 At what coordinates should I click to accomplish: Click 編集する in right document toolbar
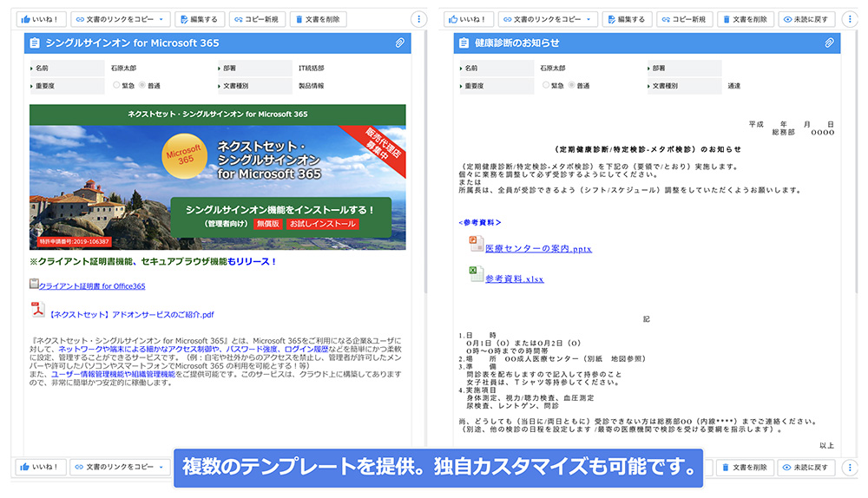(x=627, y=19)
